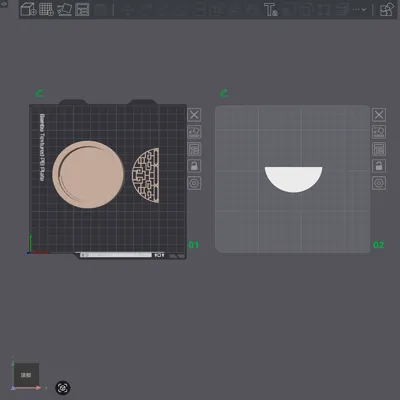This screenshot has height=400, width=400.
Task: Arrange objects on plate 01
Action: tap(194, 149)
